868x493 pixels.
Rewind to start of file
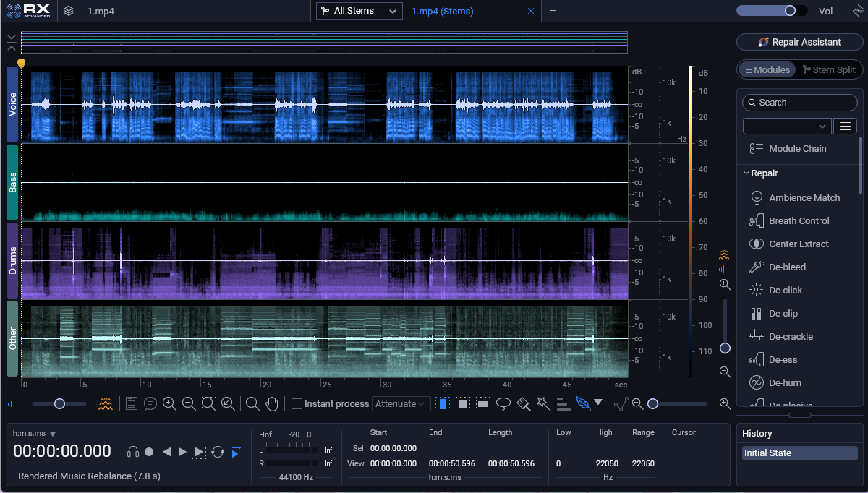(x=166, y=452)
